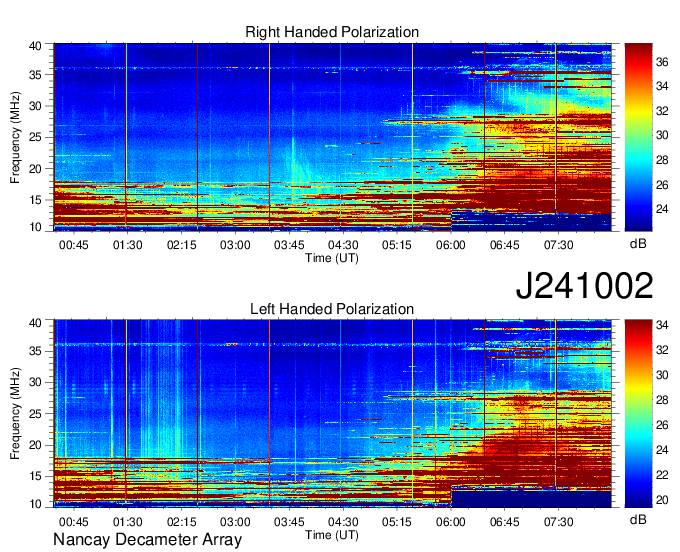Click the 06:00 tick on upper time axis
Image resolution: width=680 pixels, height=552 pixels.
click(451, 245)
